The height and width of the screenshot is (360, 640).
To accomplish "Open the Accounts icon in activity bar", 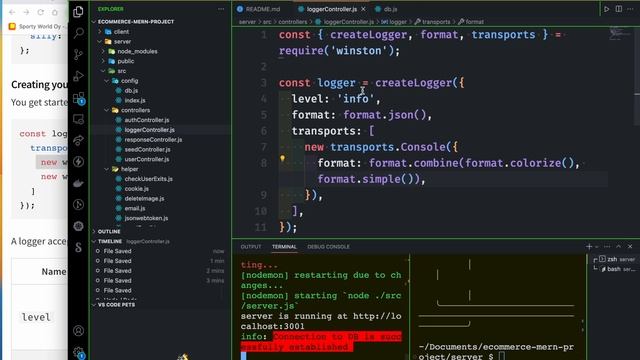I will [78, 331].
